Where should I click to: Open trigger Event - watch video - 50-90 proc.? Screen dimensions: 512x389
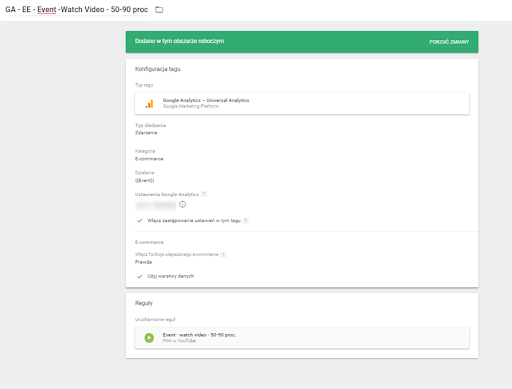pyautogui.click(x=302, y=338)
